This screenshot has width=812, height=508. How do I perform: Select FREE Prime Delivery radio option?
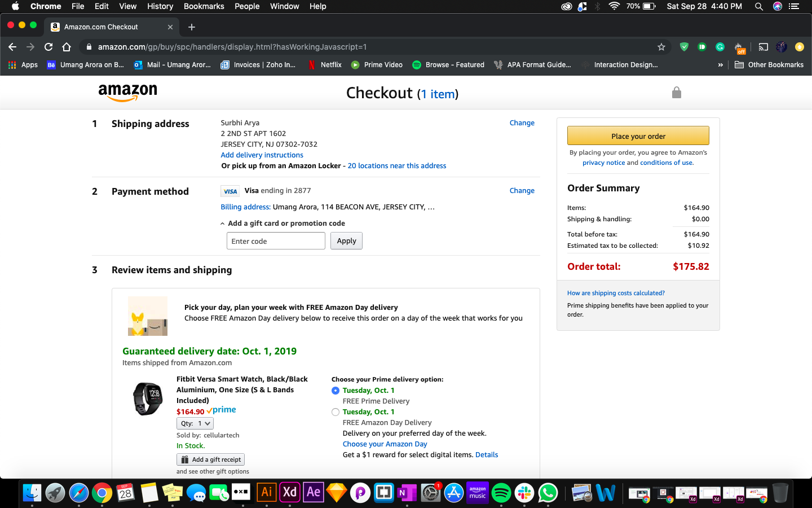(336, 391)
